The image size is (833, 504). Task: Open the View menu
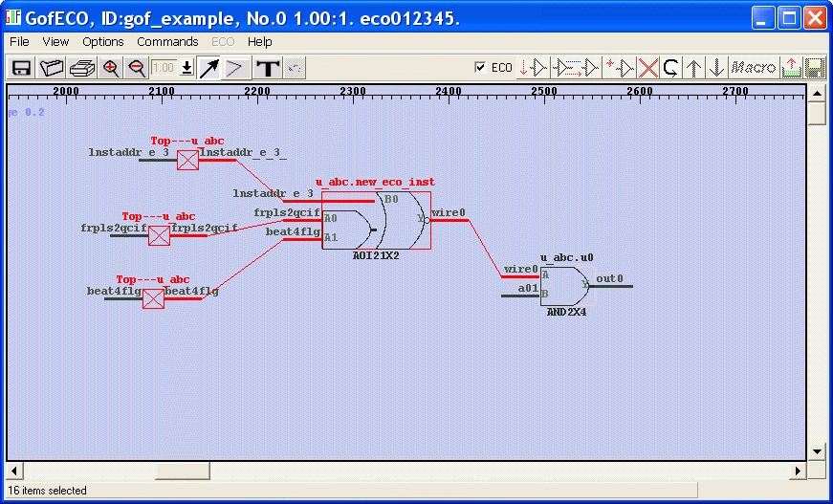[x=55, y=42]
